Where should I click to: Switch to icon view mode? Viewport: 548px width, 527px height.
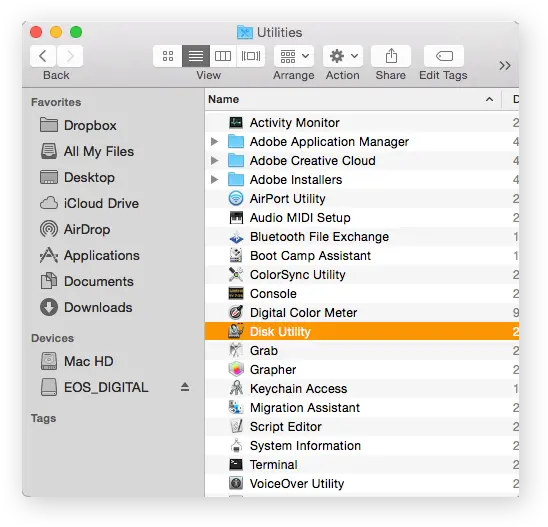click(168, 56)
